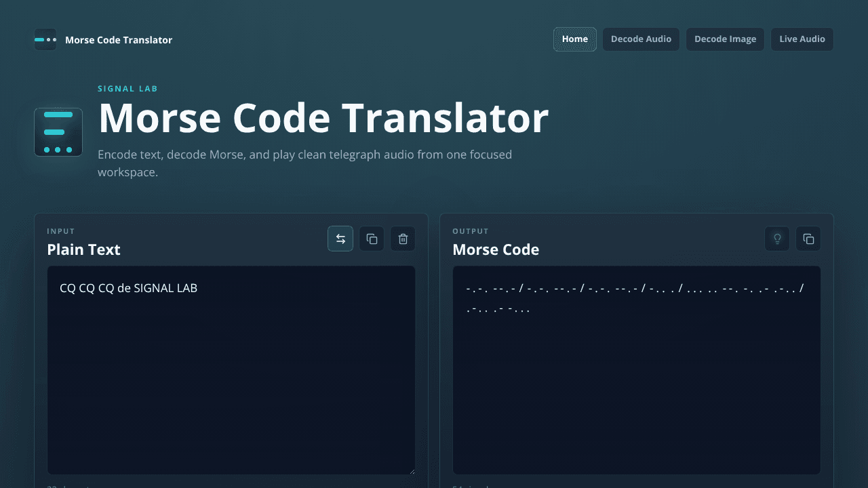868x488 pixels.
Task: Copy the Morse Code output
Action: 808,239
